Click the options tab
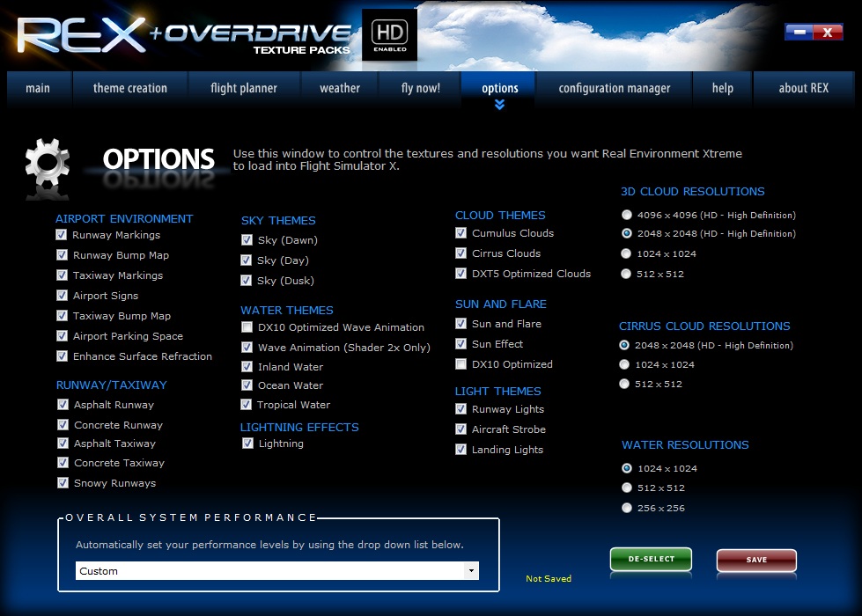Image resolution: width=862 pixels, height=616 pixels. (499, 88)
